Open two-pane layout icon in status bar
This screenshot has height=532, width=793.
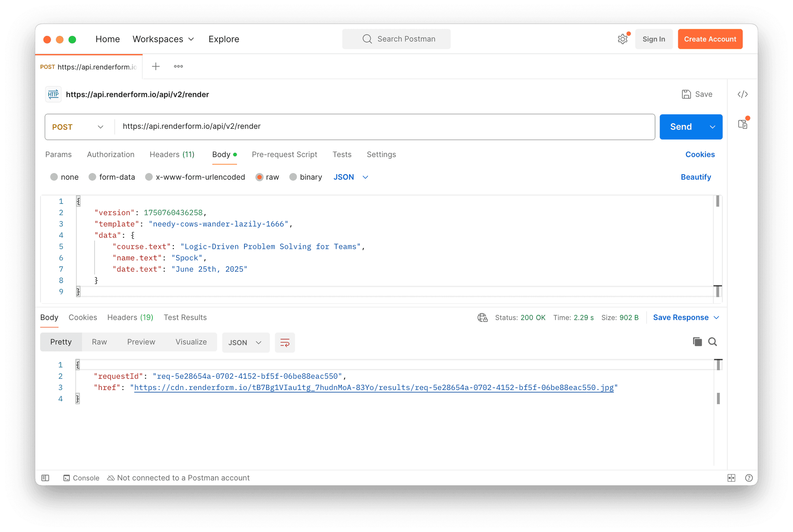pos(731,478)
